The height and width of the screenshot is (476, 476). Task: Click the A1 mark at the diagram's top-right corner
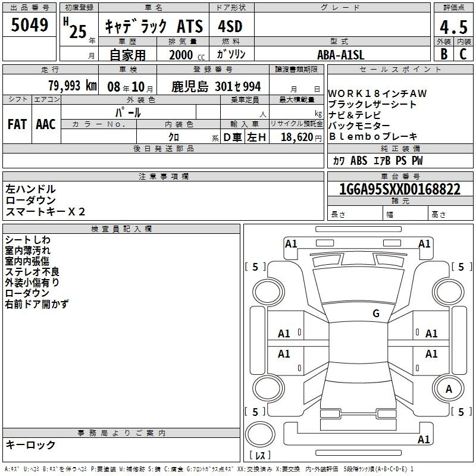[424, 243]
